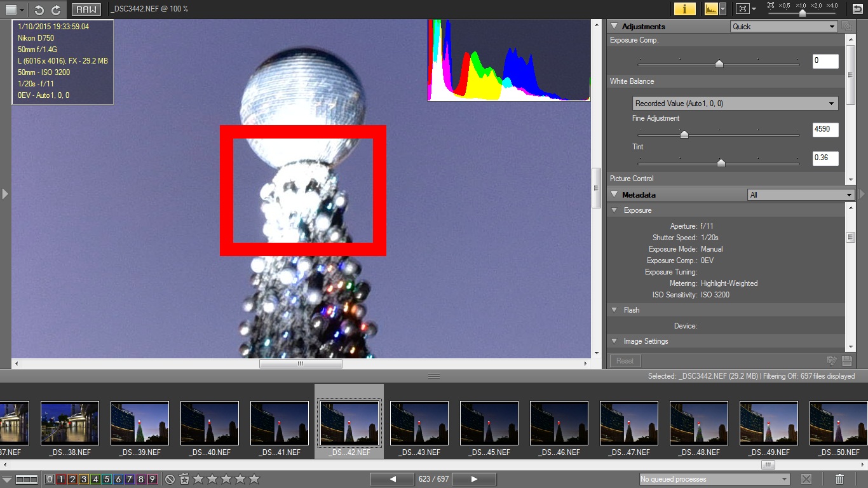Viewport: 868px width, 488px height.
Task: Go to next image with right arrow button
Action: pyautogui.click(x=474, y=479)
